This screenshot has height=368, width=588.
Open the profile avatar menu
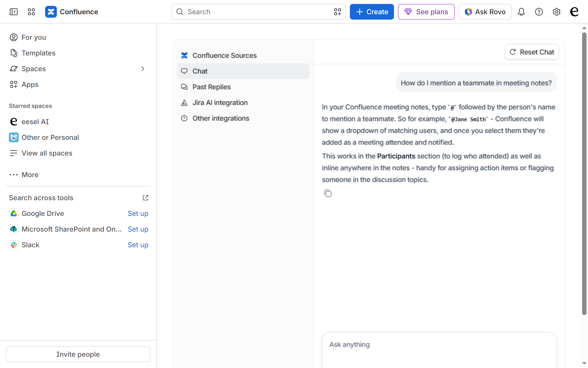coord(574,12)
